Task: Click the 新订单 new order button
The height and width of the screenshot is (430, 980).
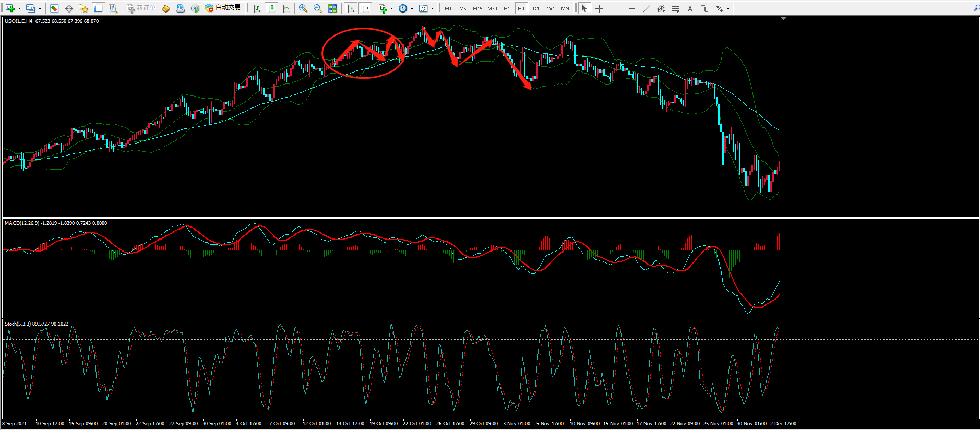Action: click(141, 8)
